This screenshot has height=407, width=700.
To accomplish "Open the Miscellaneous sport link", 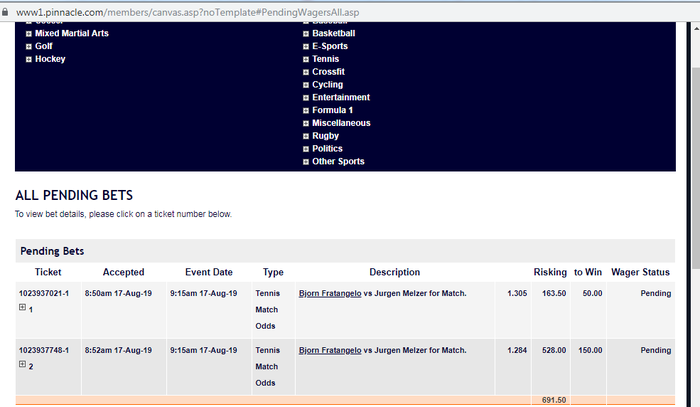I will tap(341, 123).
